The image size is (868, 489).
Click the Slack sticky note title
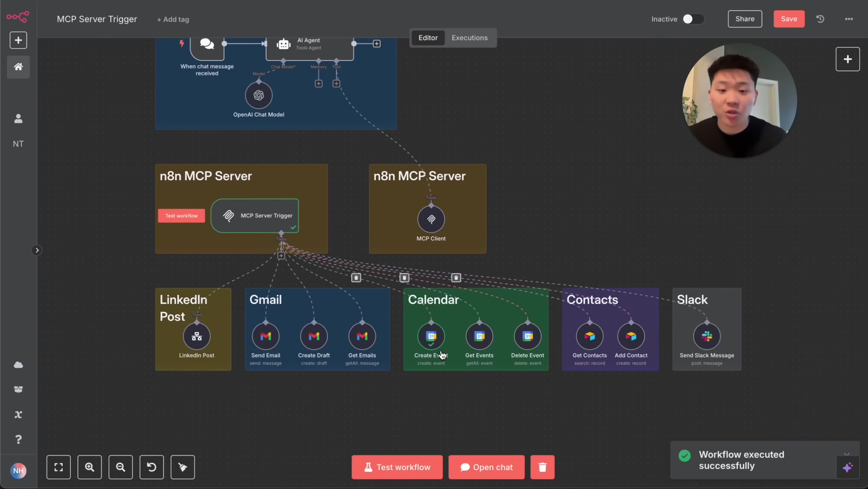(692, 300)
